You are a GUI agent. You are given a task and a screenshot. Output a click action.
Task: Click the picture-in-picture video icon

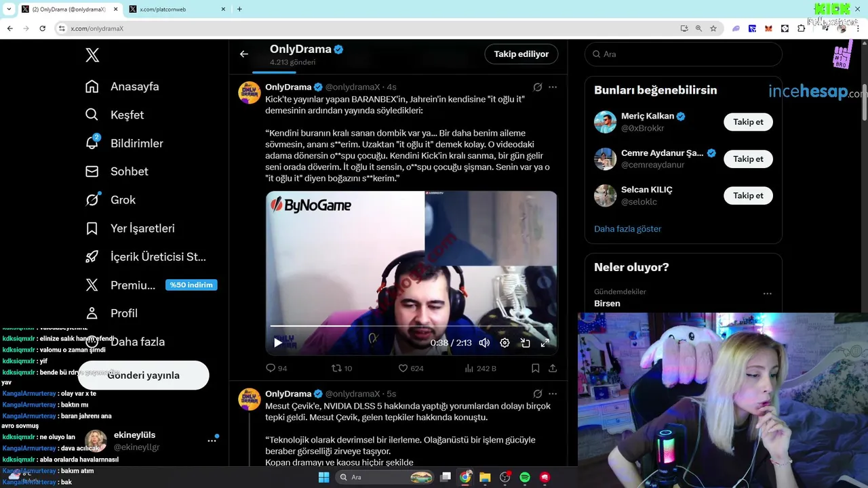[x=525, y=343]
